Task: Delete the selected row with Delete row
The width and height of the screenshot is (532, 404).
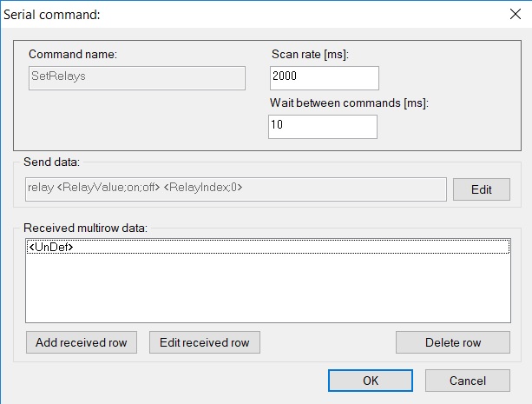Action: pos(453,342)
